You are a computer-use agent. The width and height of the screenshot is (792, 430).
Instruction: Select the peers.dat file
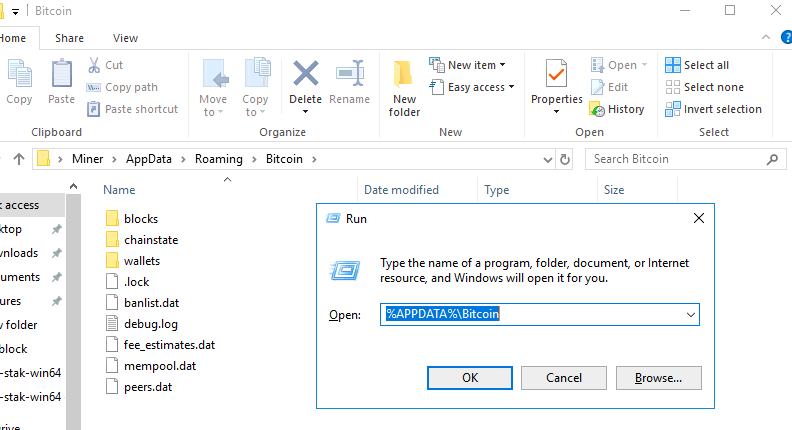click(139, 387)
